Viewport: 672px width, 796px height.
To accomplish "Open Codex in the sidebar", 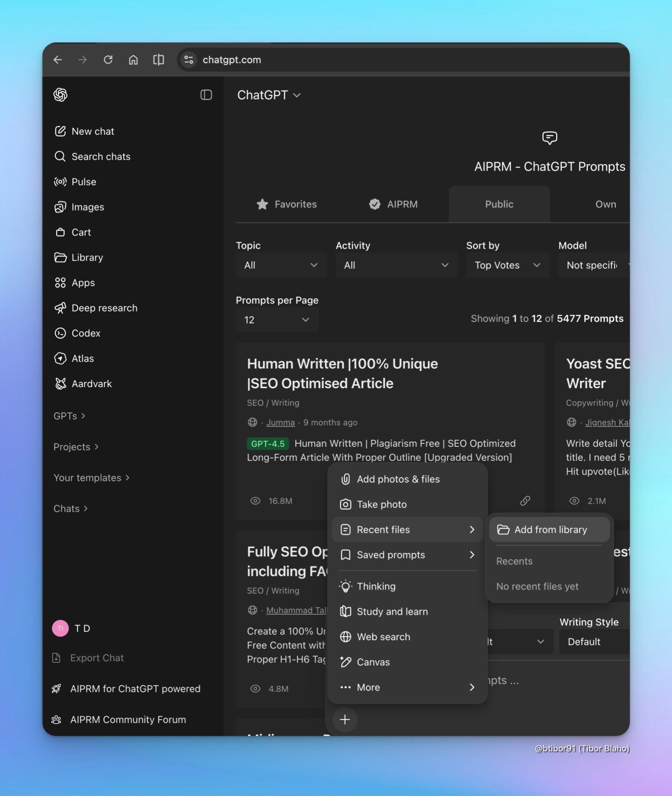I will point(86,333).
